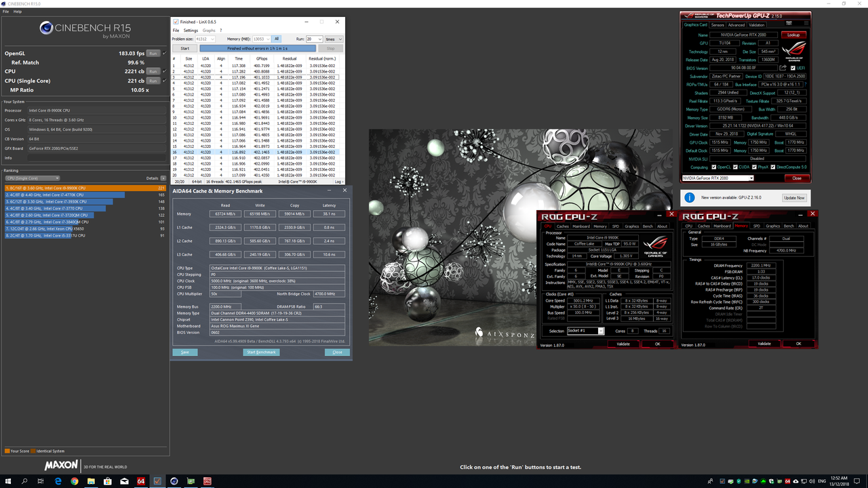Click the LinX Start button
The height and width of the screenshot is (488, 868).
[184, 49]
